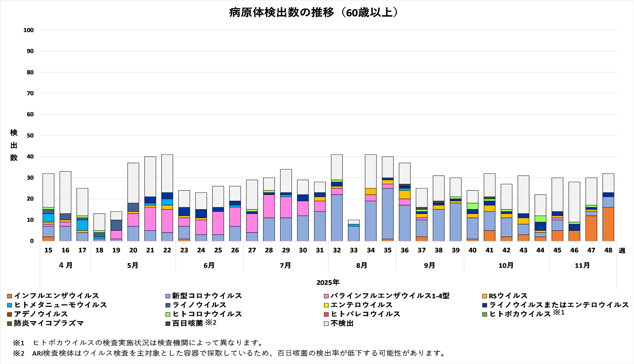Click the week 22 axis label
634x364 pixels.
167,250
